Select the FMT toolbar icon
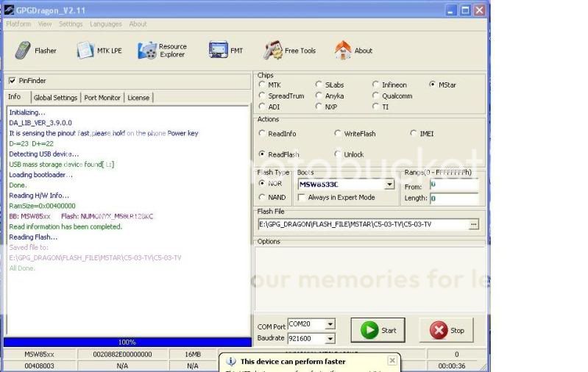 click(219, 50)
